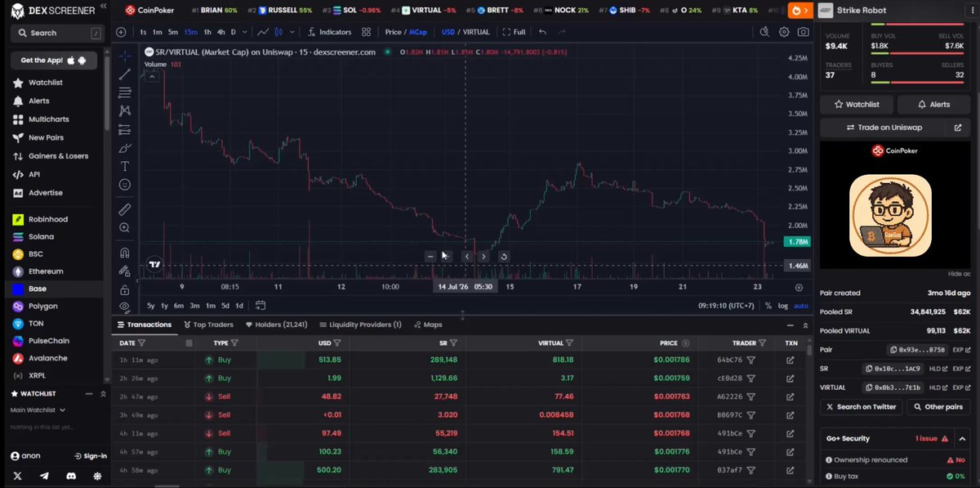980x488 pixels.
Task: Filter by trader 64bC76 funnel icon
Action: [x=751, y=360]
